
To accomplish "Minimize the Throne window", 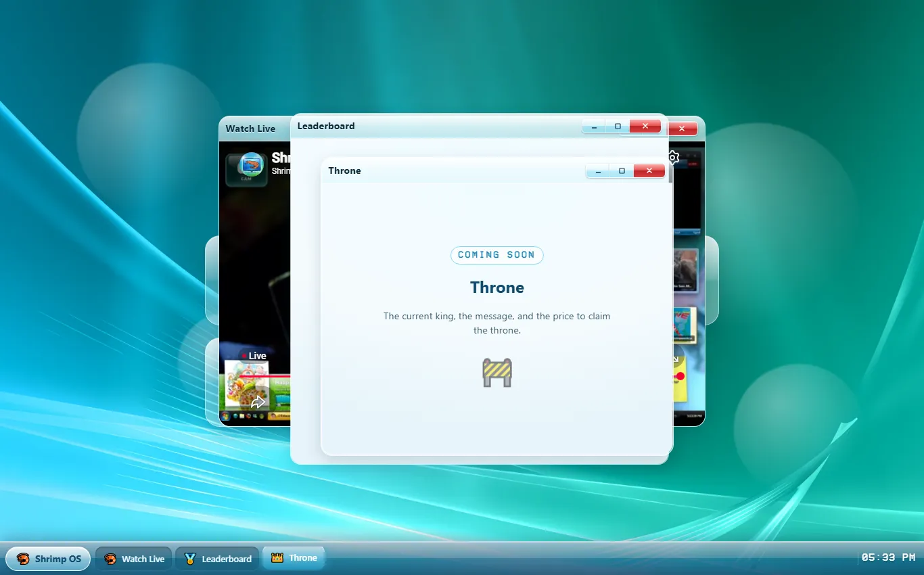I will tap(598, 171).
